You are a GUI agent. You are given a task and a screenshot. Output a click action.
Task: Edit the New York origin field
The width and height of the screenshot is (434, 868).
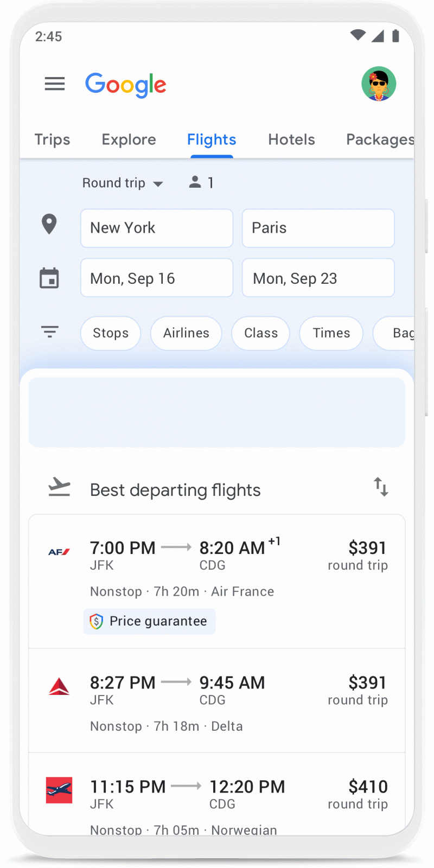[x=157, y=228]
